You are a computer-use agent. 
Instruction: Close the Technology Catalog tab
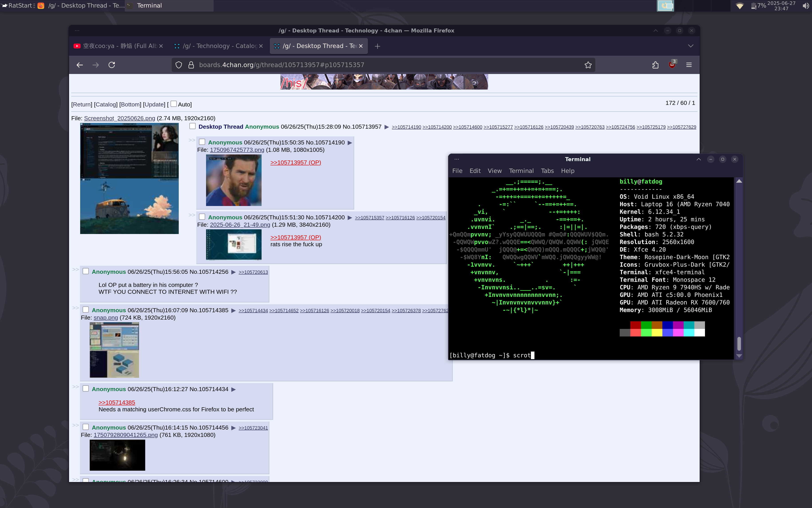click(261, 46)
